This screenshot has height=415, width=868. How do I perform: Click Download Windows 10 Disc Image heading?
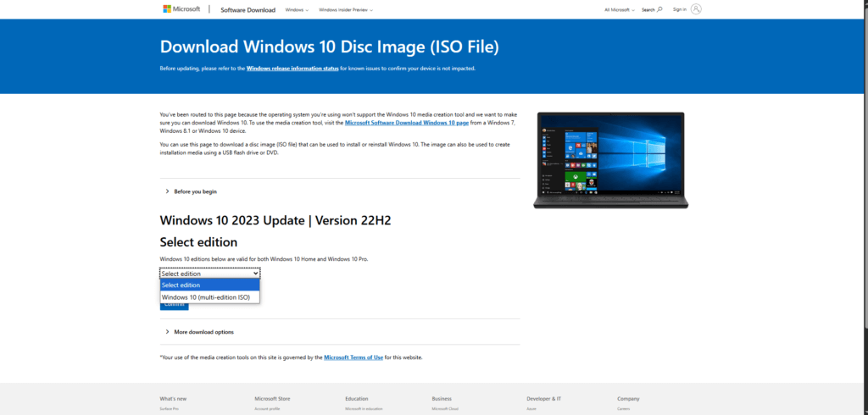[330, 47]
